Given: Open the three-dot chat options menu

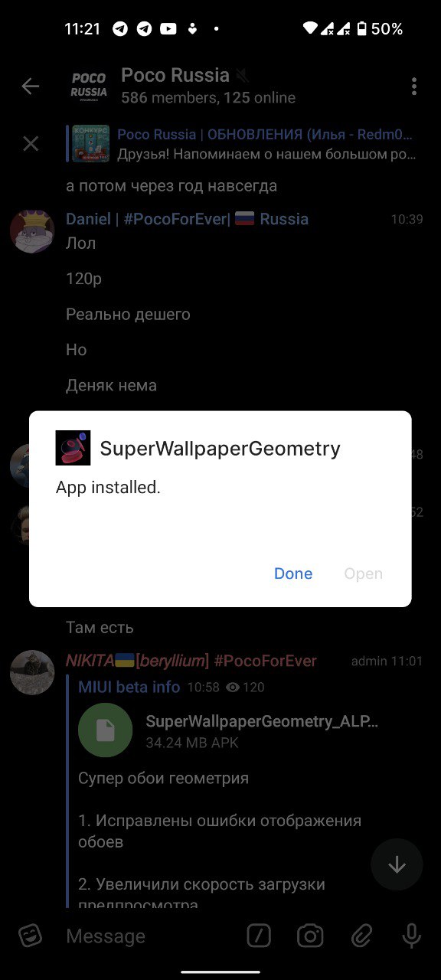Looking at the screenshot, I should (414, 86).
